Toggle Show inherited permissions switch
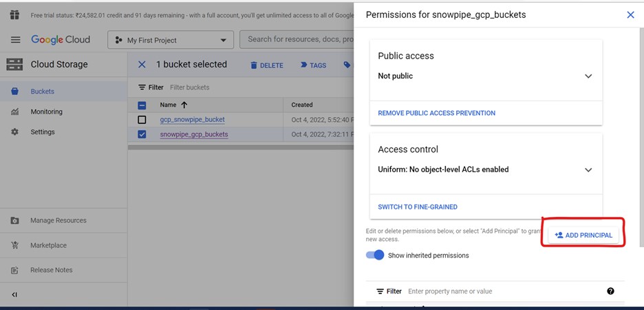Screen dimensions: 644x310 pos(376,255)
